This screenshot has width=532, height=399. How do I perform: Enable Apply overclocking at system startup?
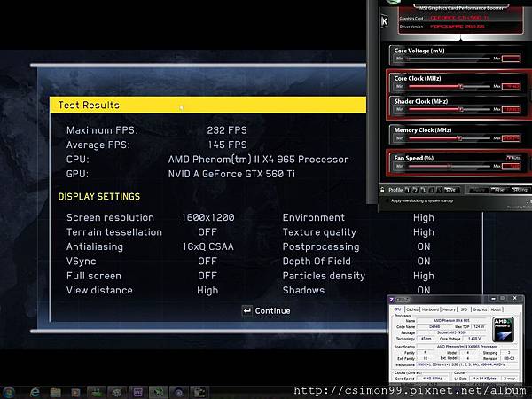coord(387,200)
